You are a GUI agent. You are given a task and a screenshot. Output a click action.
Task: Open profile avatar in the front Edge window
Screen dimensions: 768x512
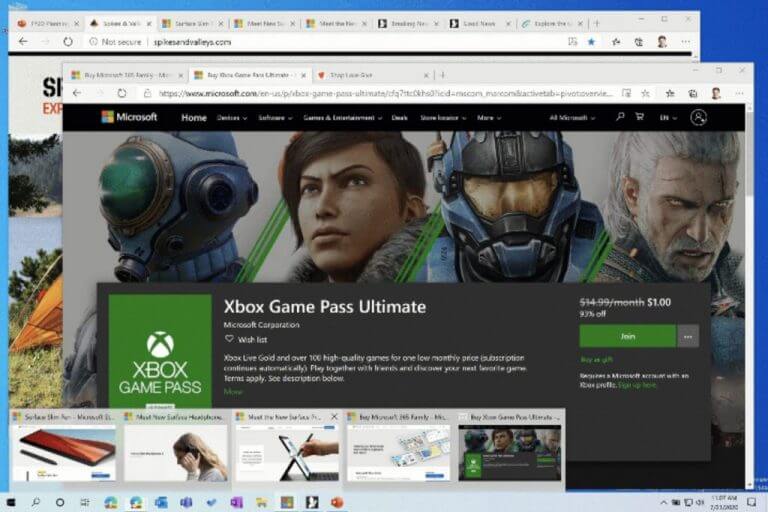pyautogui.click(x=716, y=93)
